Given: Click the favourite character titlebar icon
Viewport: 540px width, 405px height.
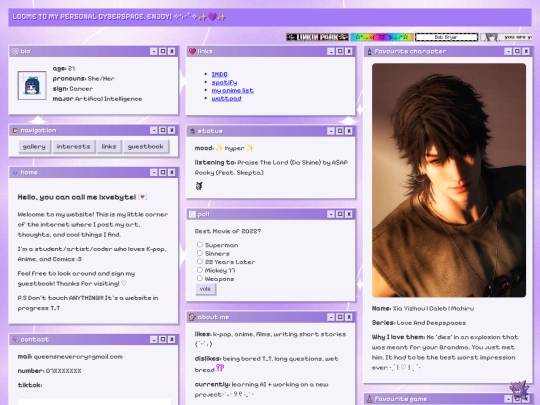Looking at the screenshot, I should [370, 51].
